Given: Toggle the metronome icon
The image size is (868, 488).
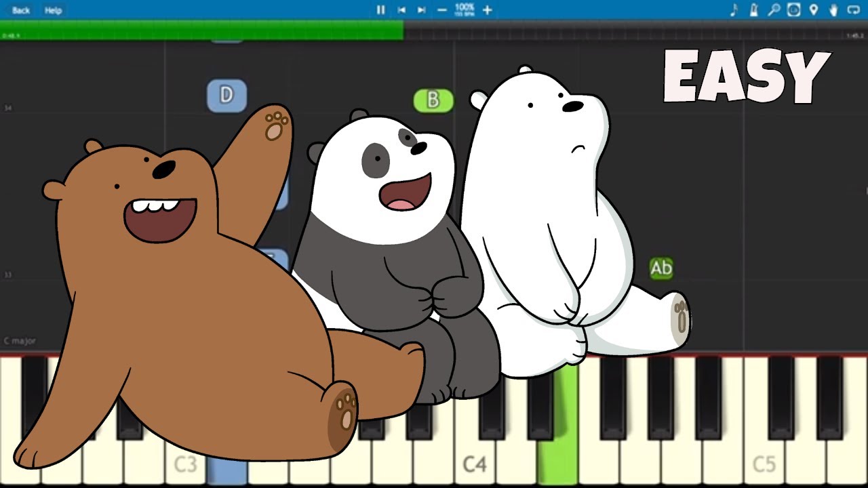Looking at the screenshot, I should pyautogui.click(x=753, y=10).
